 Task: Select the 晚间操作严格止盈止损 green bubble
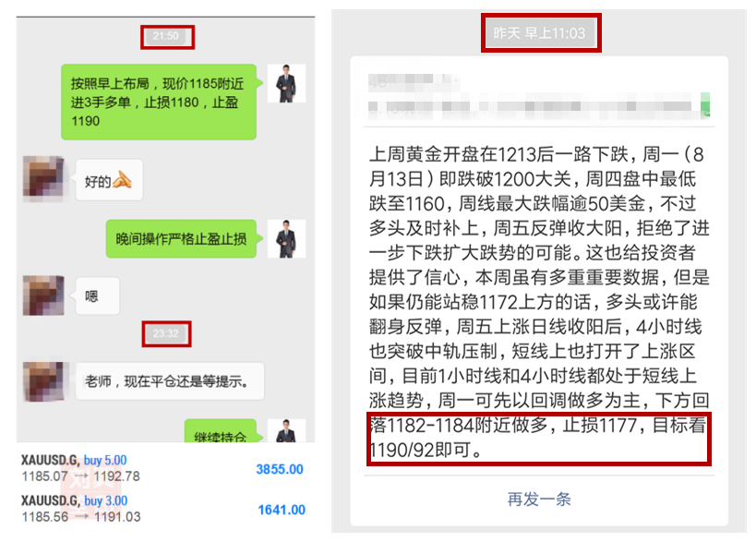[181, 239]
